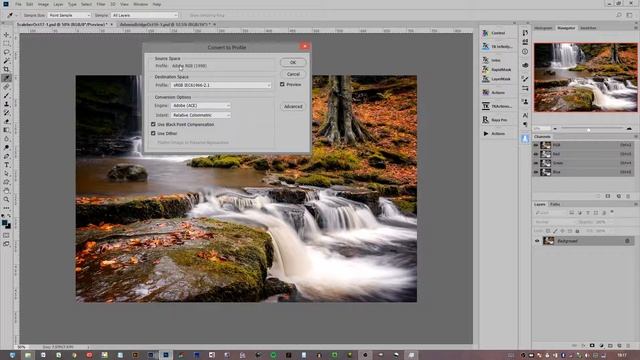The width and height of the screenshot is (640, 360).
Task: Toggle the Preview checkbox in Convert to Profile
Action: coord(282,84)
